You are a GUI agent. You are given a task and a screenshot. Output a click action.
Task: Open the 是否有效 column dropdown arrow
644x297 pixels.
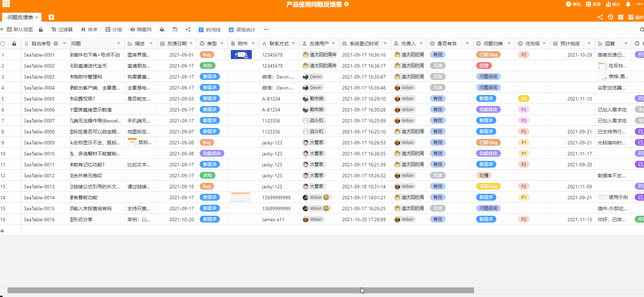pyautogui.click(x=467, y=44)
